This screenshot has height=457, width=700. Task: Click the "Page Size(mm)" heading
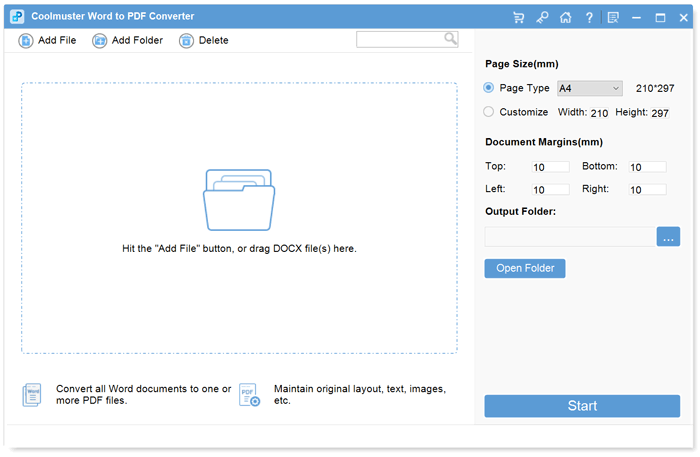522,64
